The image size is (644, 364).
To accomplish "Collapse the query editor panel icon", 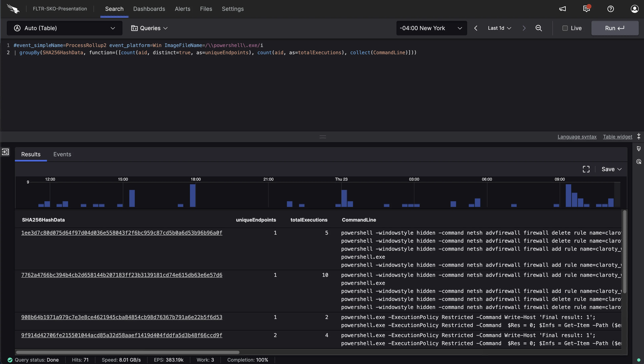I will [639, 137].
